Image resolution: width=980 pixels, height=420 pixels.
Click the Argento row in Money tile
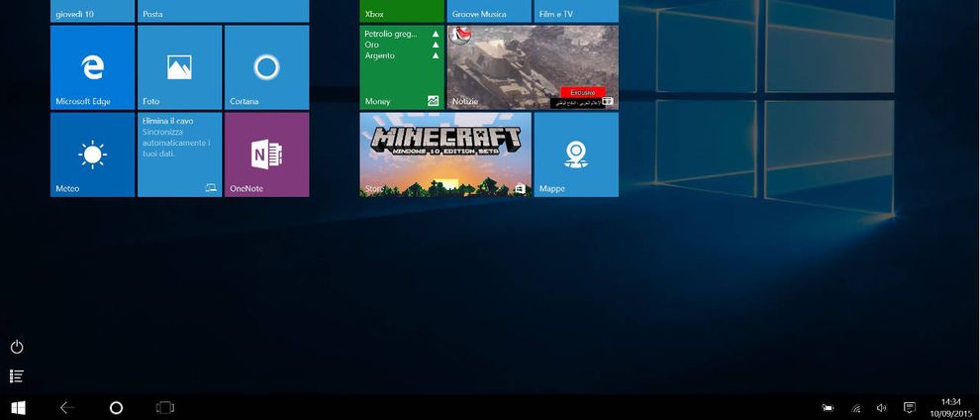379,55
